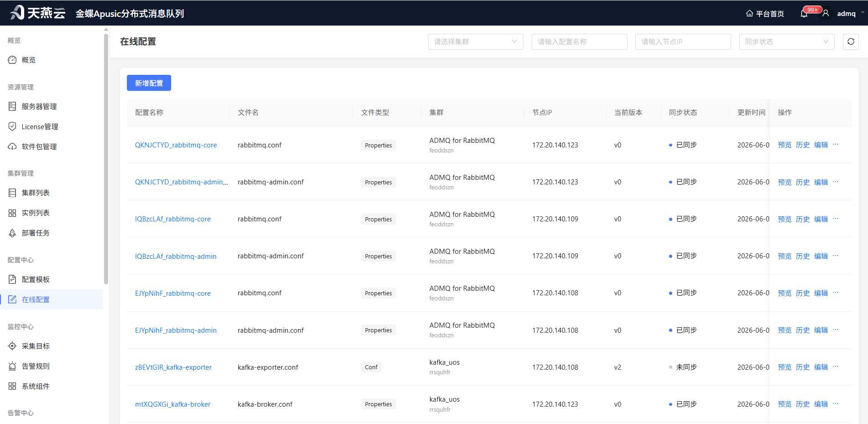The image size is (868, 424).
Task: Click v2 version cell
Action: [617, 367]
